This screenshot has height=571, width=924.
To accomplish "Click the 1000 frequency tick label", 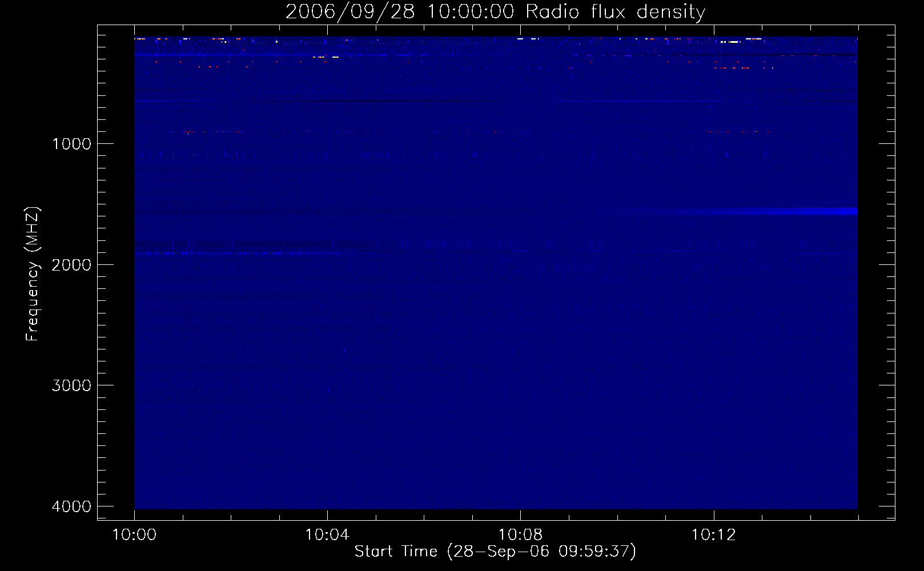I will click(x=71, y=144).
